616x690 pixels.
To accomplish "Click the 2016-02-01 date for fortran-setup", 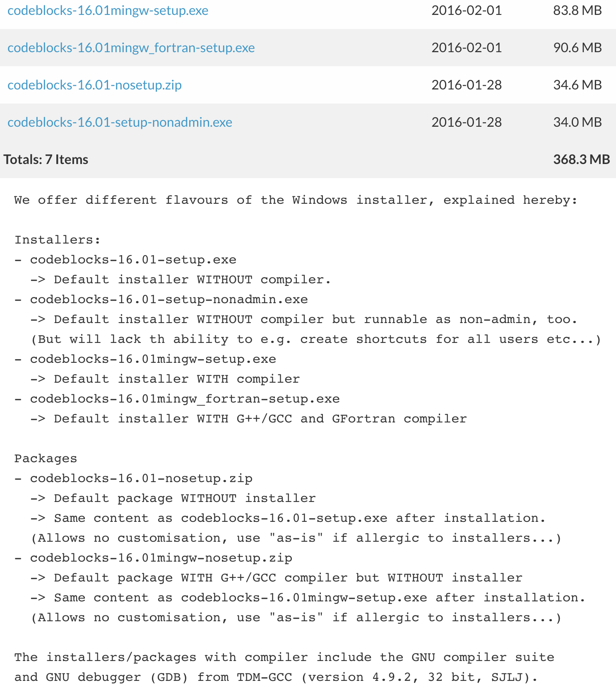I will point(466,48).
